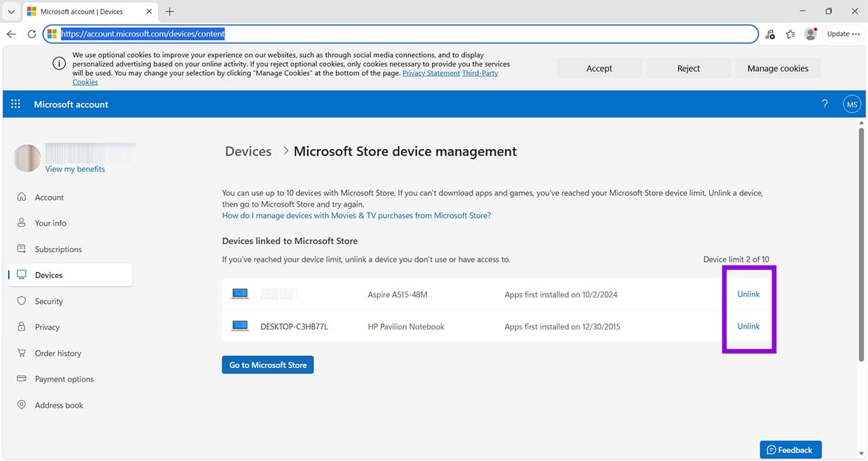This screenshot has width=868, height=461.
Task: Open the MS account manager avatar
Action: pos(852,104)
